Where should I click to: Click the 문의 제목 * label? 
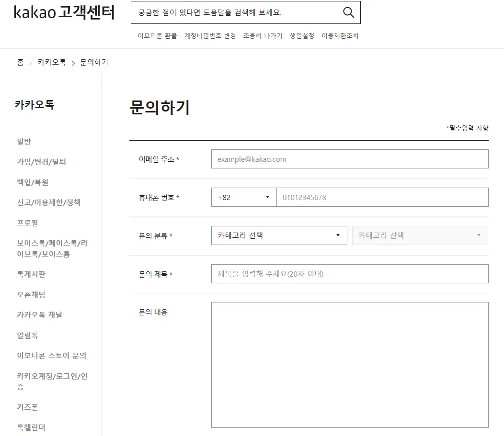point(156,274)
